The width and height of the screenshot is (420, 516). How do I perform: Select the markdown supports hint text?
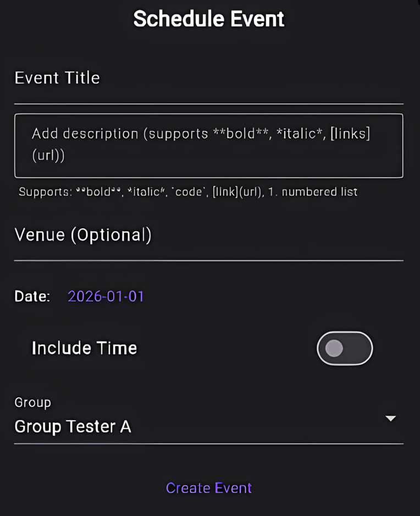pos(188,192)
